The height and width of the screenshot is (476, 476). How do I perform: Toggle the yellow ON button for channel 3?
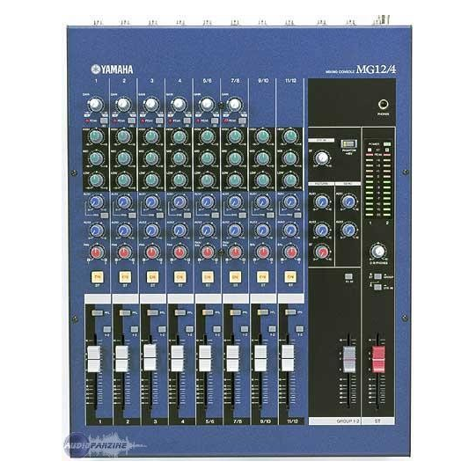pos(152,276)
